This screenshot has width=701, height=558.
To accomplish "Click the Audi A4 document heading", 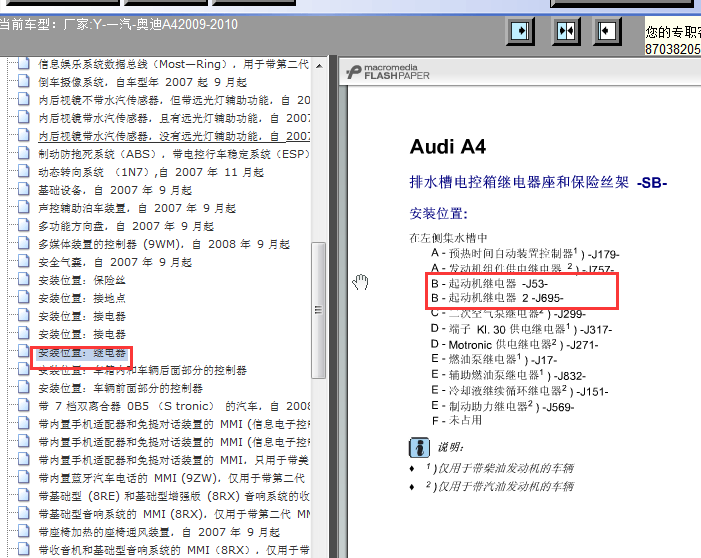I will [x=448, y=147].
